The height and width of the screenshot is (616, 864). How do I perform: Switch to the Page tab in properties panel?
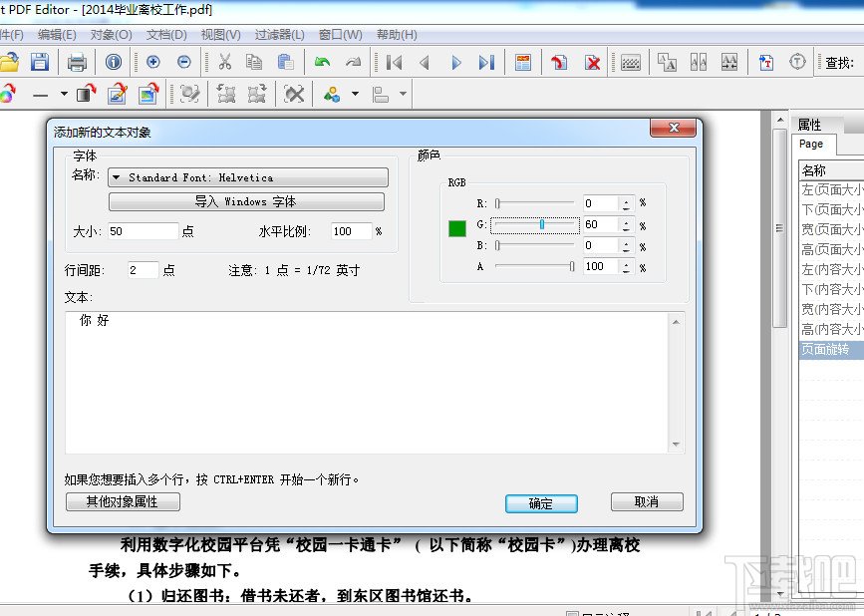click(811, 144)
